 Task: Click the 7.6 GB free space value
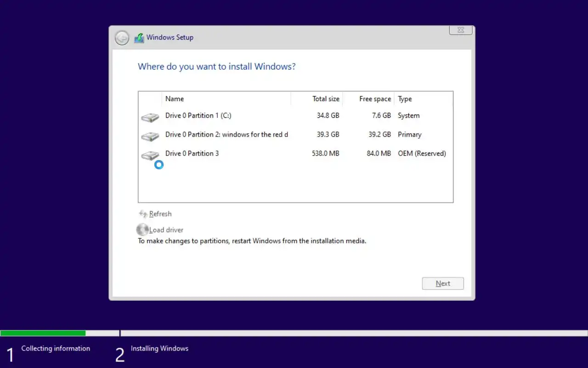(x=381, y=116)
